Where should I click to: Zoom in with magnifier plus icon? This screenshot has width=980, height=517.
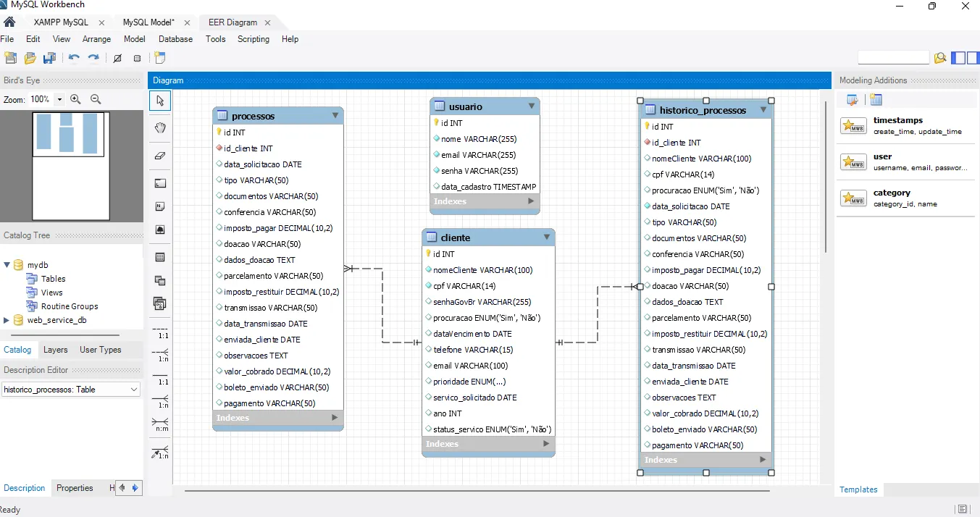tap(75, 99)
